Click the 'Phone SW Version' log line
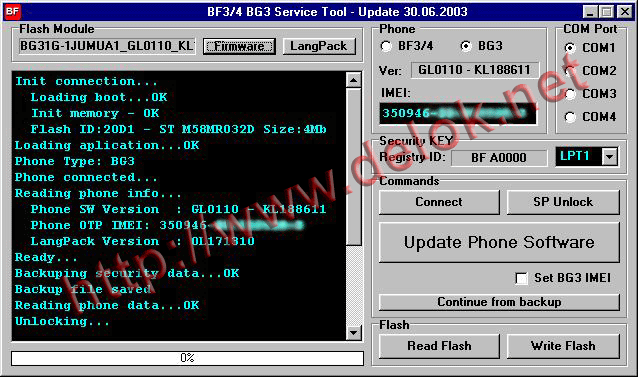 [178, 209]
